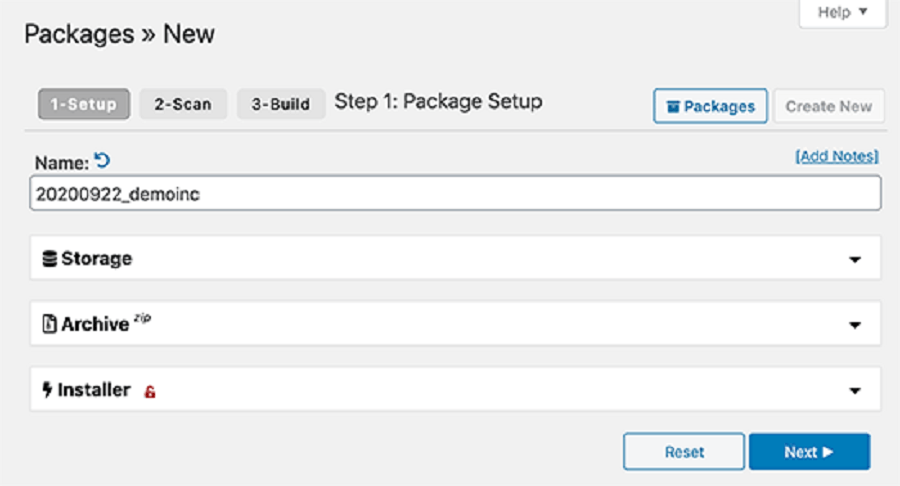Click the Archive zip superscript label

coord(142,318)
